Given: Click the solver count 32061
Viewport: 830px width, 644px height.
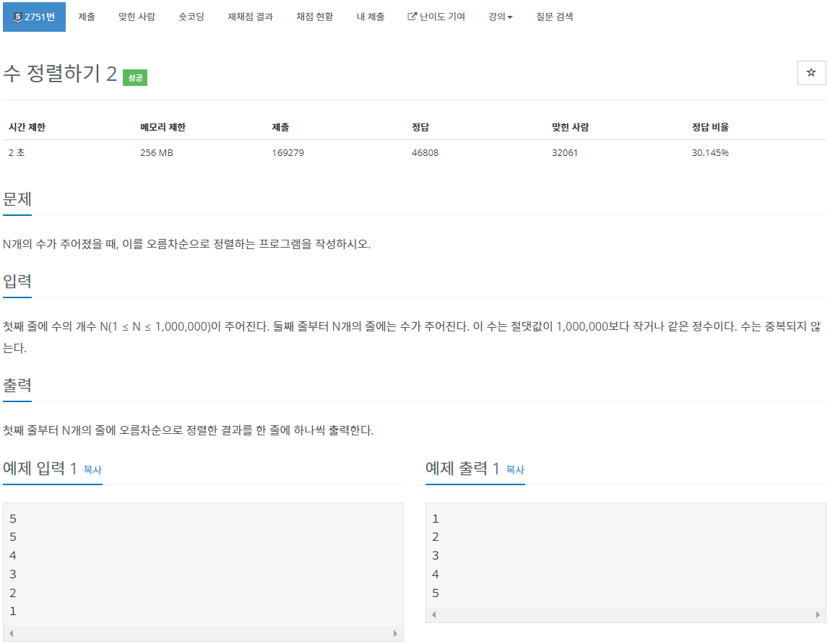Looking at the screenshot, I should coord(564,152).
